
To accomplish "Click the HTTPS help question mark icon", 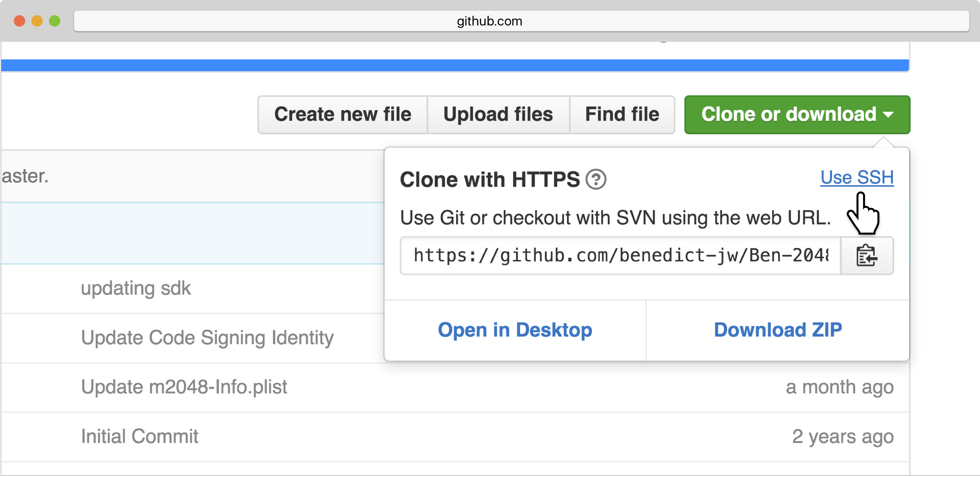I will pos(596,180).
